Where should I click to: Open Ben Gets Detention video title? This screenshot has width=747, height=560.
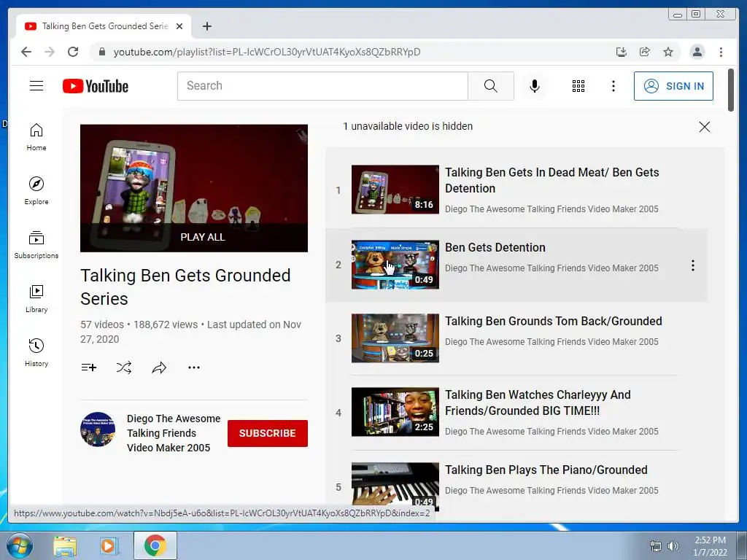pyautogui.click(x=495, y=247)
